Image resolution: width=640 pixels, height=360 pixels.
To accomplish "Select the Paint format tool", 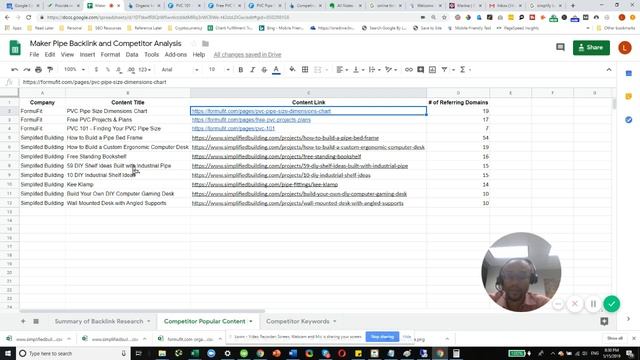I will tap(50, 70).
